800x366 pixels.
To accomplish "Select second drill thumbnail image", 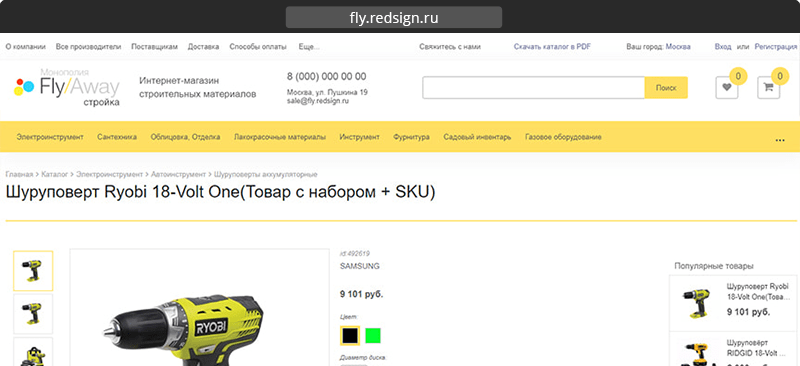I will tap(33, 314).
